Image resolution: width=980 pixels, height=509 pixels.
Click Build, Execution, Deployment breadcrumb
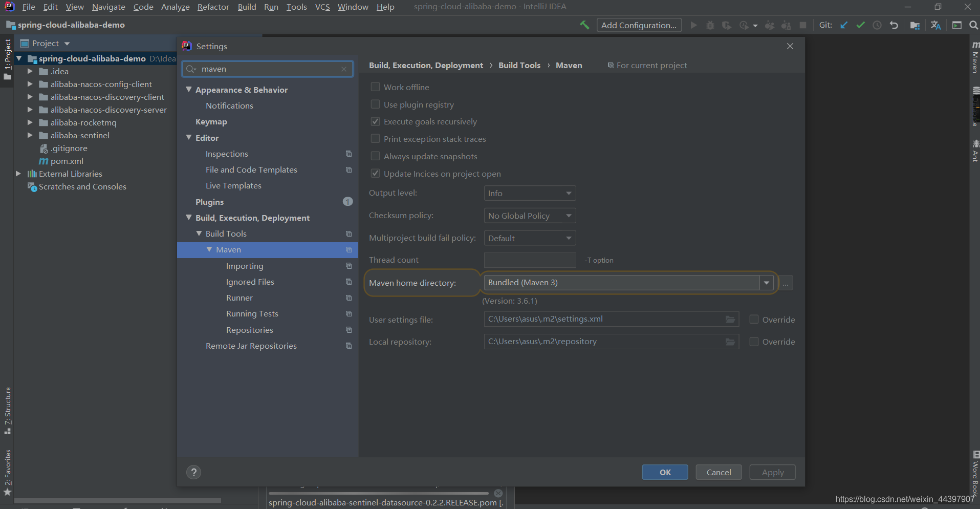426,66
